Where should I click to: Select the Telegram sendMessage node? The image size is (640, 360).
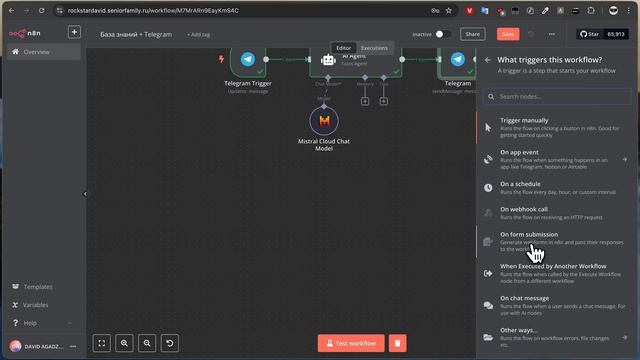(x=458, y=60)
